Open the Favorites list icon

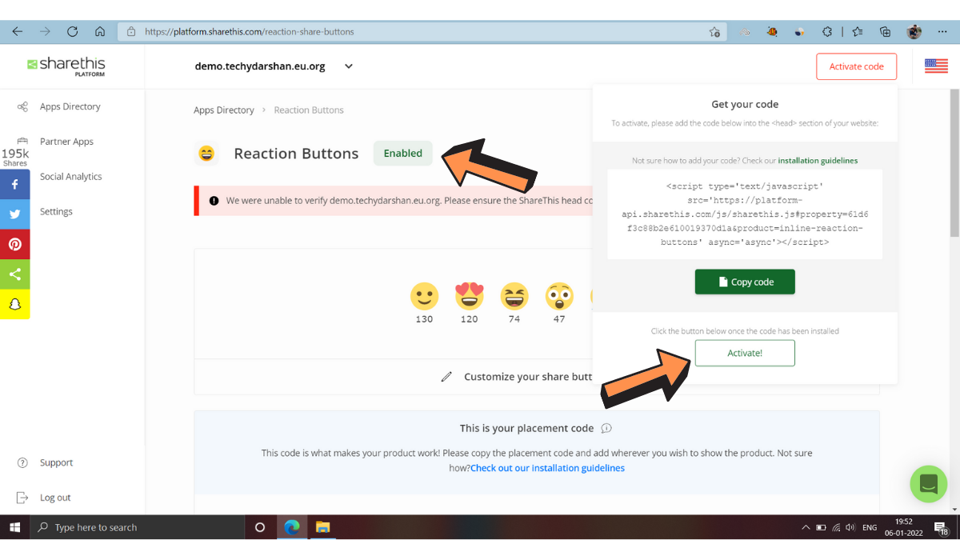tap(858, 32)
